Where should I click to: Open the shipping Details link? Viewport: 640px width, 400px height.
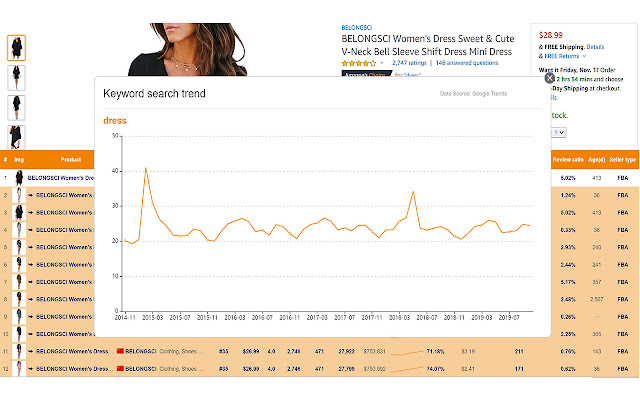(595, 47)
